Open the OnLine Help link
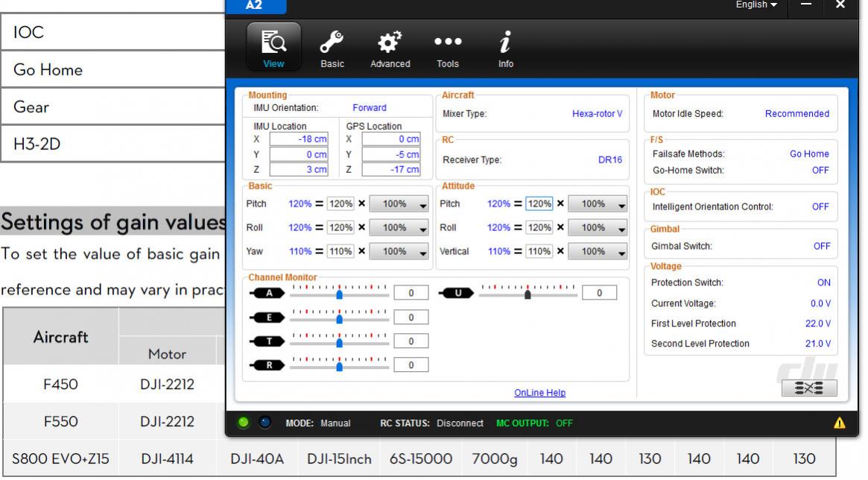This screenshot has width=868, height=480. pyautogui.click(x=539, y=393)
